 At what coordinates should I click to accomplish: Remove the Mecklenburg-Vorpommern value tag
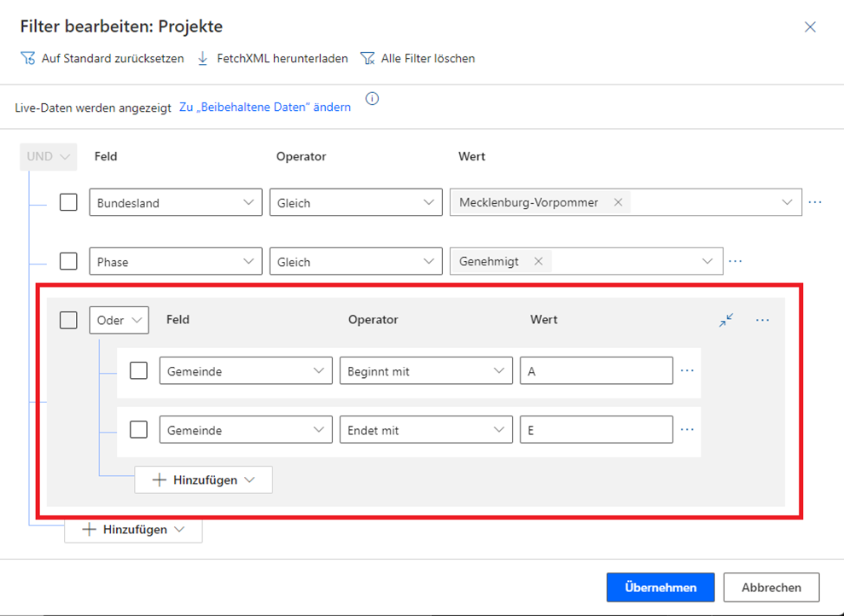618,202
